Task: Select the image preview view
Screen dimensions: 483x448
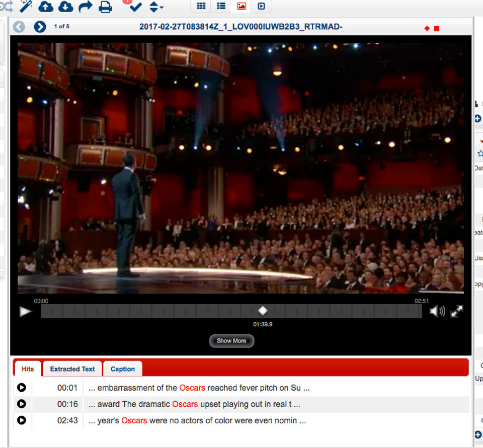Action: click(x=241, y=6)
